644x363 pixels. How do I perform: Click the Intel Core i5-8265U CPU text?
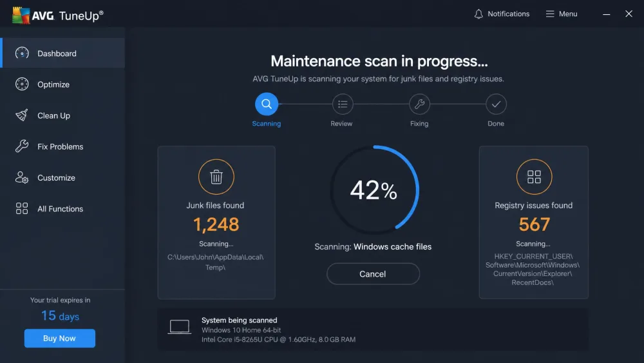278,340
